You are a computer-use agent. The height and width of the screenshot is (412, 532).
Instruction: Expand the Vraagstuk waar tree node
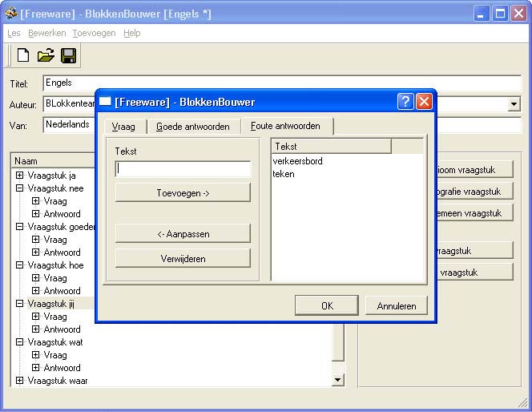(19, 381)
